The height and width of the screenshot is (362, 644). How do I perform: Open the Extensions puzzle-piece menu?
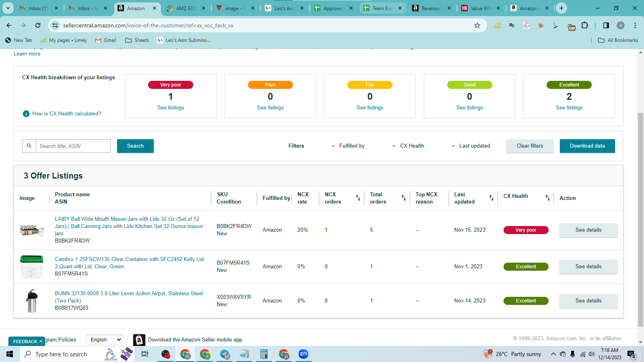pyautogui.click(x=585, y=25)
